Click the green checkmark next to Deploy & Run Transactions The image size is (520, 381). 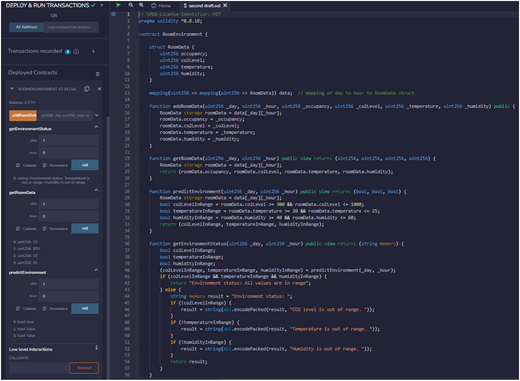[93, 5]
